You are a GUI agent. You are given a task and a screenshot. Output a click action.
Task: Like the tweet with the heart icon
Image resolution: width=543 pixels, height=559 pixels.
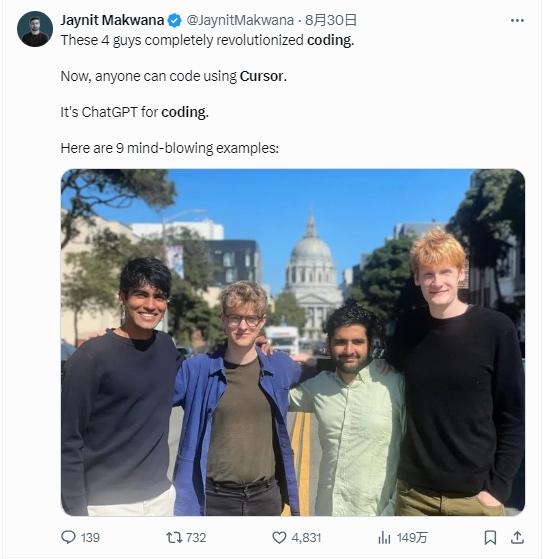point(279,537)
